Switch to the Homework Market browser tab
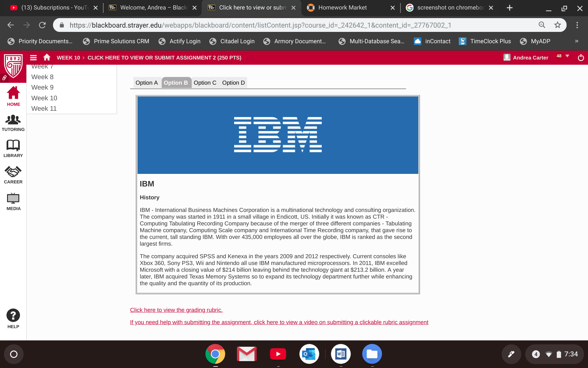 pyautogui.click(x=351, y=8)
